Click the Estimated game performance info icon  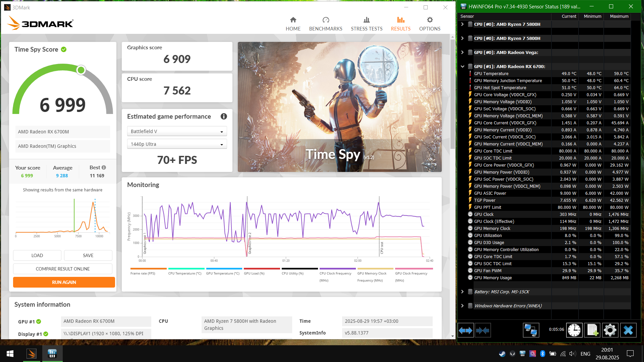224,116
